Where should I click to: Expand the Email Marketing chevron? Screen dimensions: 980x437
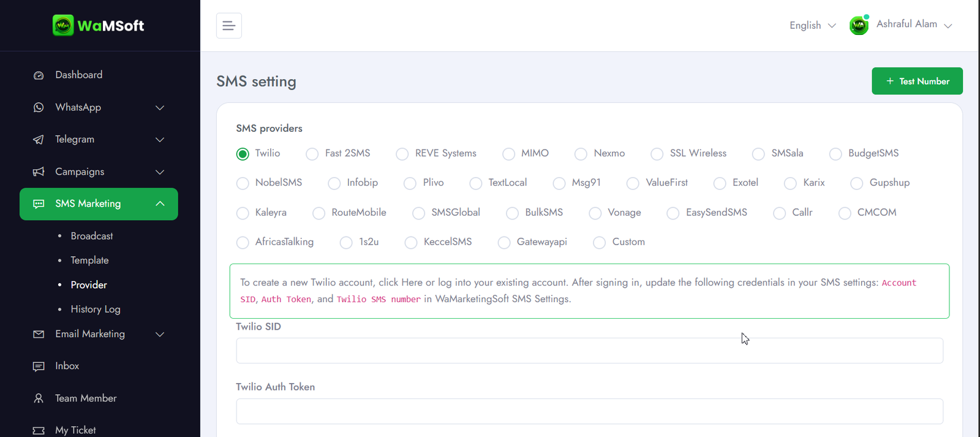tap(160, 335)
